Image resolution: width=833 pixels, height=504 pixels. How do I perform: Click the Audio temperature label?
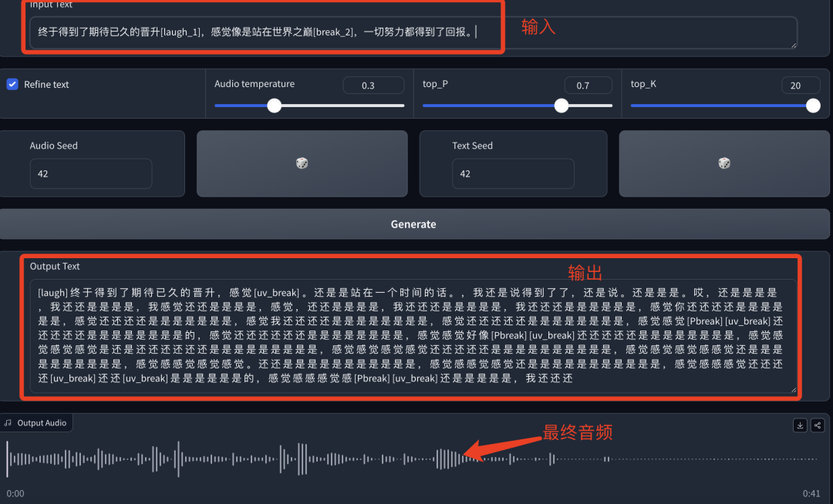(255, 84)
